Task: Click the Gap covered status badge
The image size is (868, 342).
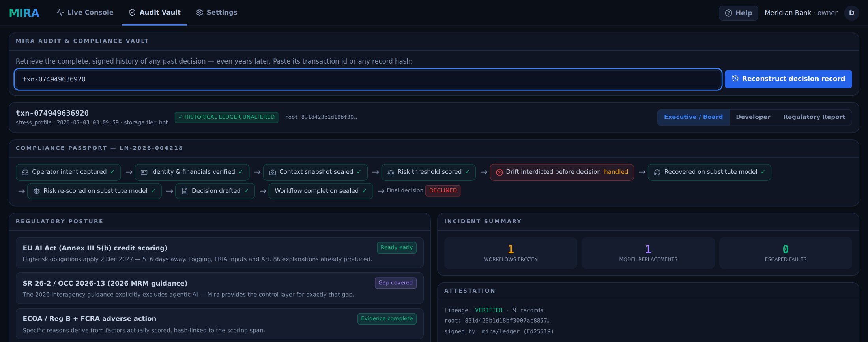Action: (395, 283)
